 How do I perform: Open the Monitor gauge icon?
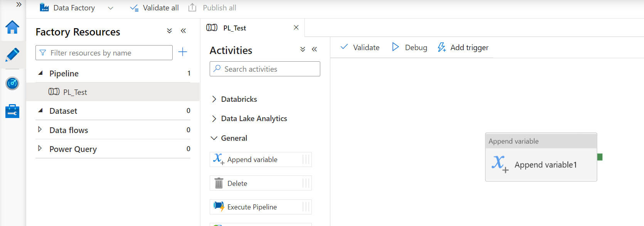(x=12, y=83)
